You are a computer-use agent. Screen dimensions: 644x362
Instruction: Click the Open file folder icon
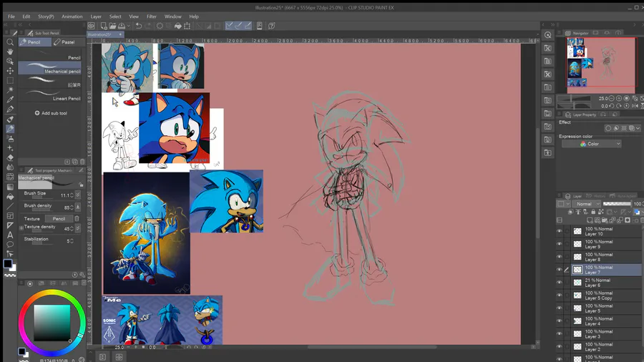click(x=112, y=26)
